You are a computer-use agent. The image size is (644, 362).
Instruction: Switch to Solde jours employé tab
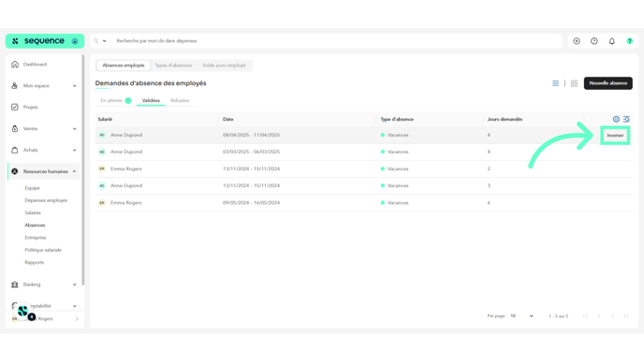point(224,65)
